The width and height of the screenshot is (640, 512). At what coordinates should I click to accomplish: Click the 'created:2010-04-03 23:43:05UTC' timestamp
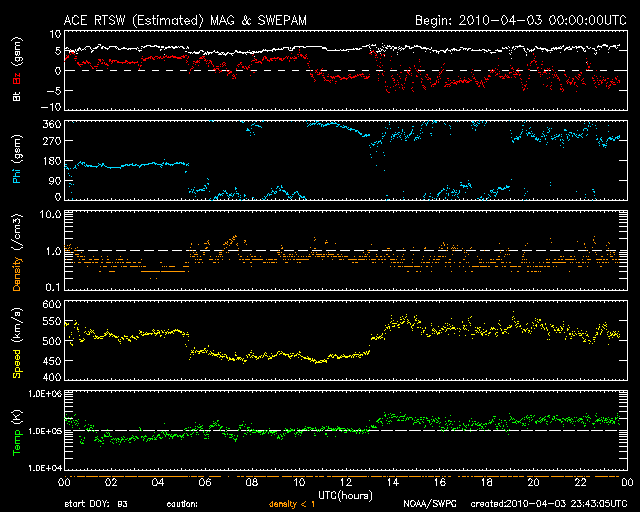coord(549,504)
